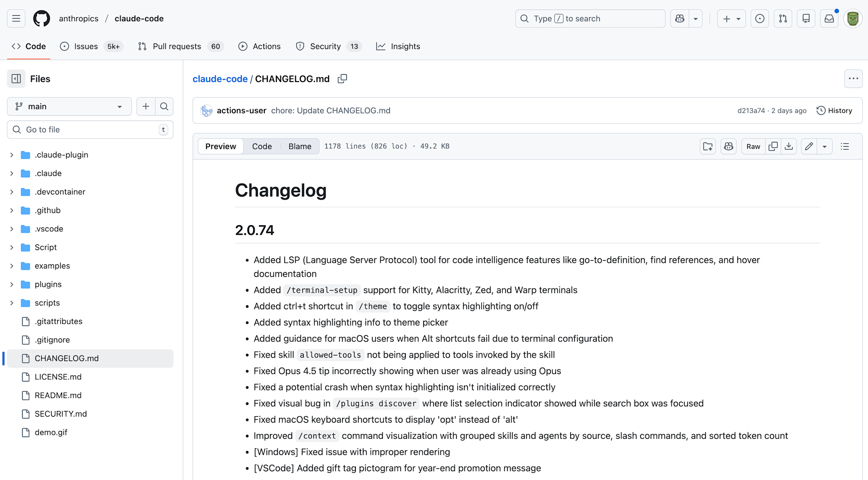Download the raw file
Screen dimensions: 868x480
click(789, 146)
